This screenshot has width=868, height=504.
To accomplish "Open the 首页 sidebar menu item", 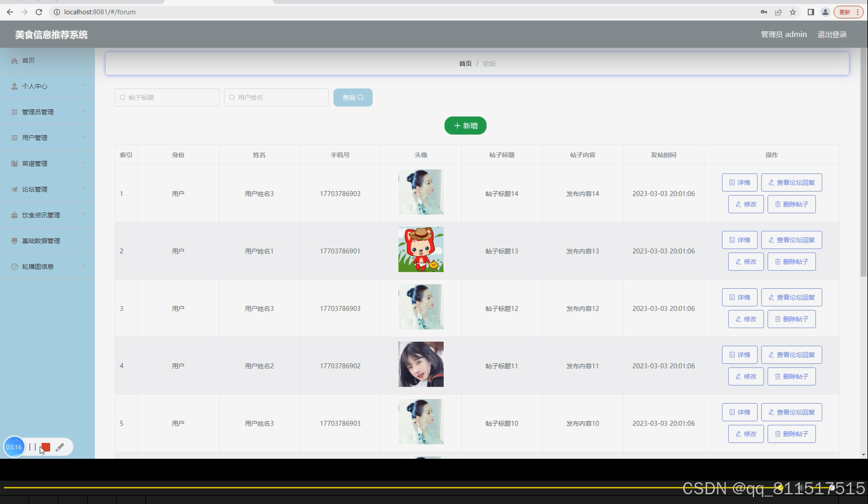I will click(47, 61).
